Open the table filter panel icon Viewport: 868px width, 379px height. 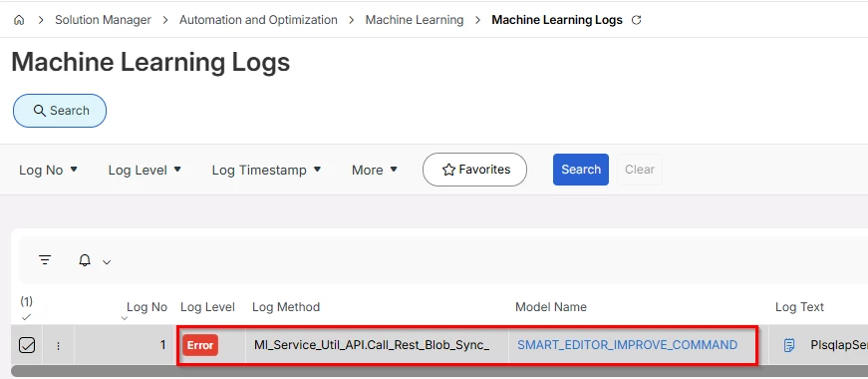45,260
